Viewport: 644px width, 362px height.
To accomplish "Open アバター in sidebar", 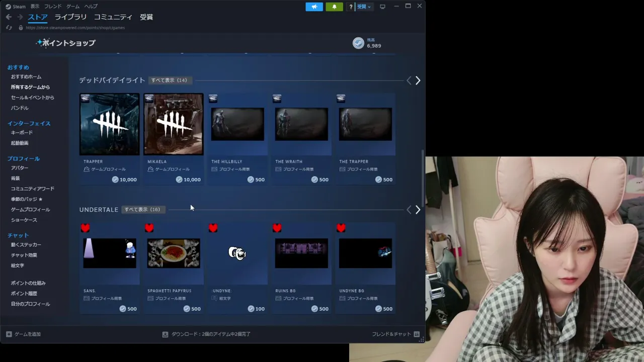I will (x=20, y=168).
